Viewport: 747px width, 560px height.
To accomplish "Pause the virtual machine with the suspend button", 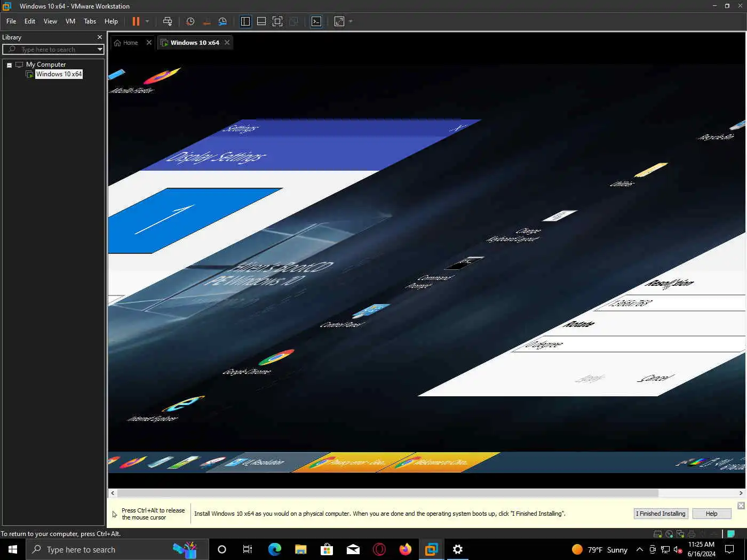I will pyautogui.click(x=136, y=21).
